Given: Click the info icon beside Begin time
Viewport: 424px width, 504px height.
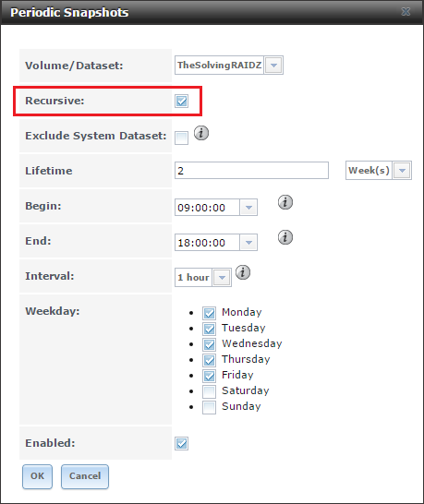Looking at the screenshot, I should pos(285,202).
